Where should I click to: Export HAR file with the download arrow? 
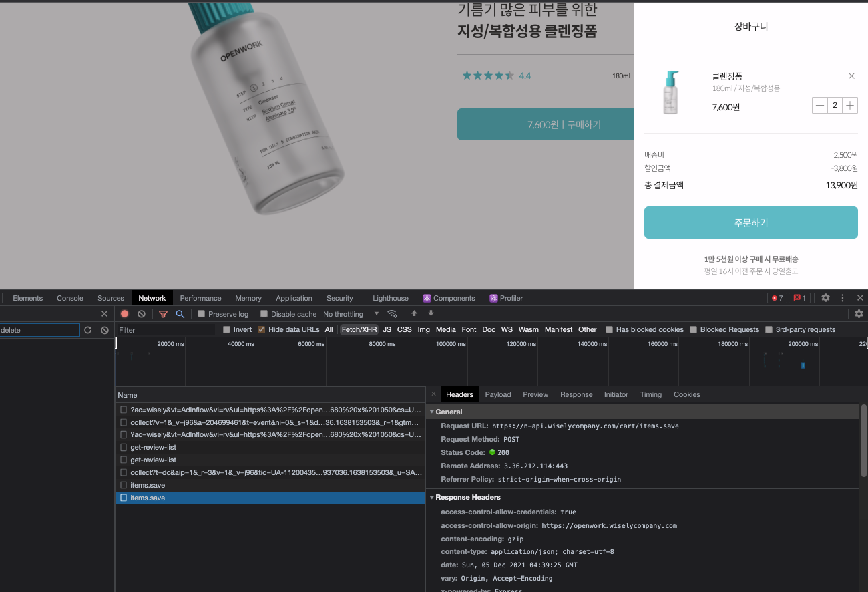[431, 314]
